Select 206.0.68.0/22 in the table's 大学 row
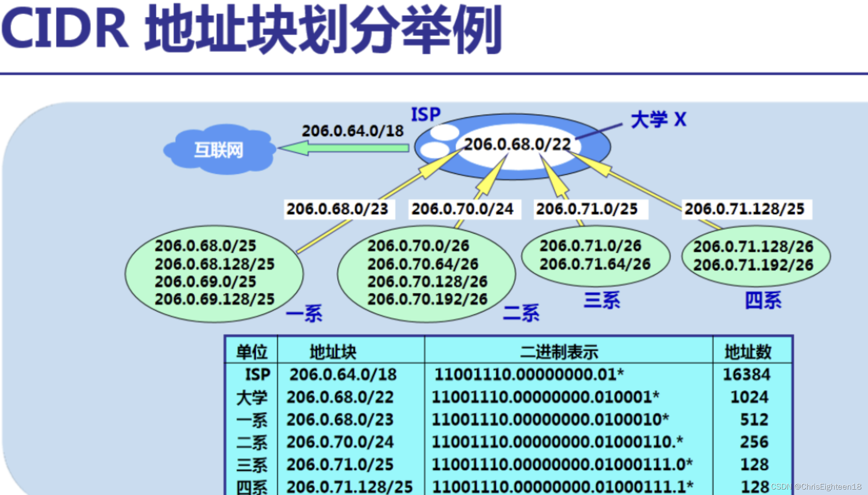Image resolution: width=868 pixels, height=495 pixels. 340,397
